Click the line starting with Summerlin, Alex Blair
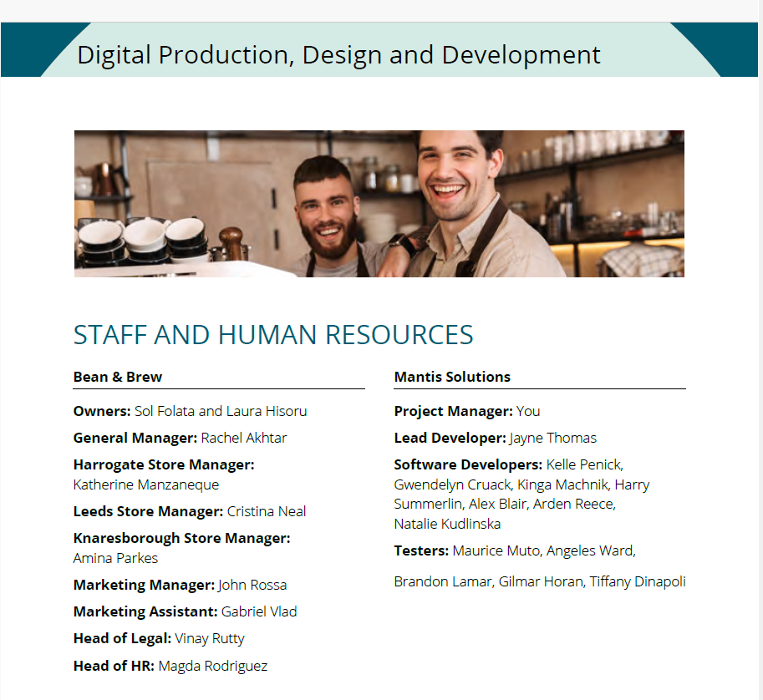Screen dimensions: 763x700 pyautogui.click(x=505, y=504)
